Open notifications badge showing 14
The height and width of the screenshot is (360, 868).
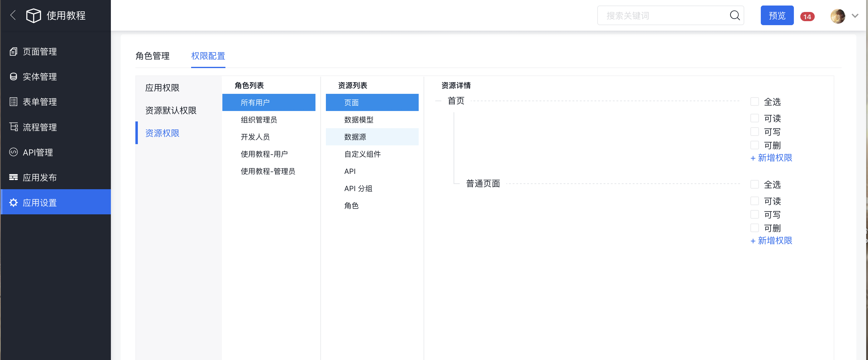click(x=807, y=17)
